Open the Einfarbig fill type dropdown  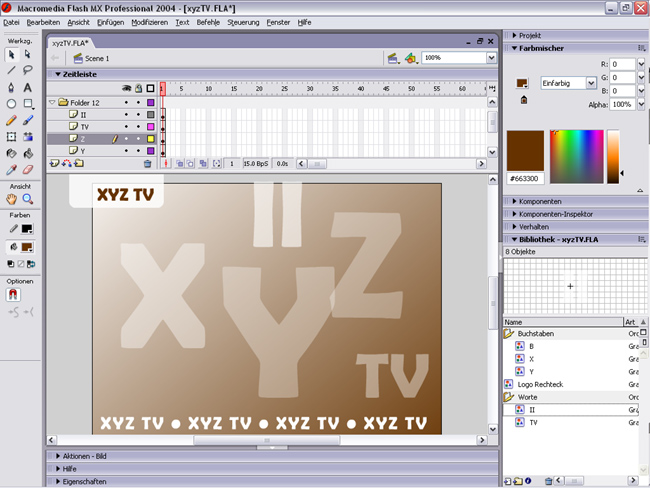tap(569, 83)
